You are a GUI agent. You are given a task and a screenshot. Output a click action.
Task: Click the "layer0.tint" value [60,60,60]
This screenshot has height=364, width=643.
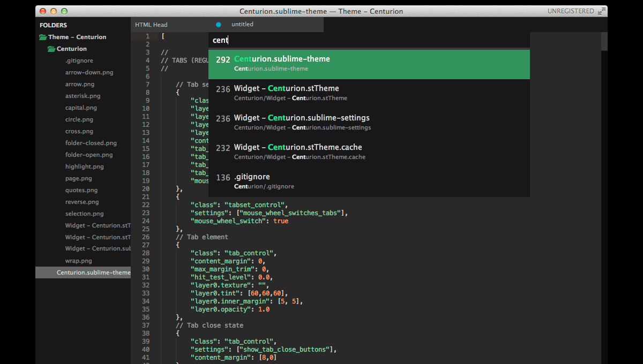267,293
